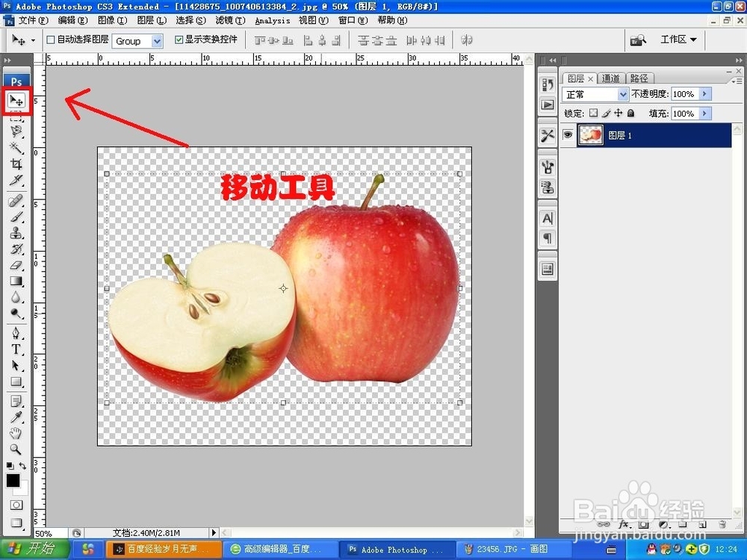The height and width of the screenshot is (560, 747).
Task: Switch to the 通道 channels tab
Action: [x=610, y=78]
